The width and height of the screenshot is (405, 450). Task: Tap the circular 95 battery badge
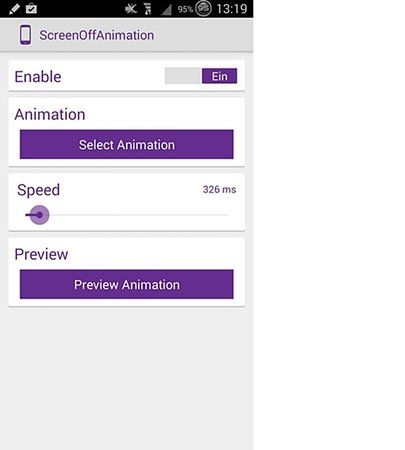[203, 8]
